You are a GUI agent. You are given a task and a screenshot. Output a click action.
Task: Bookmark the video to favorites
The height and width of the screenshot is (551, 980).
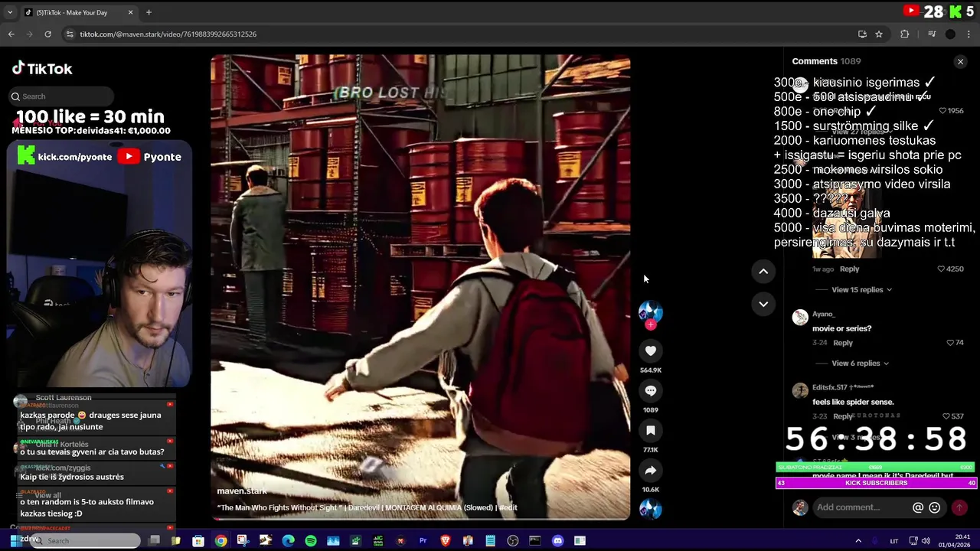[650, 430]
